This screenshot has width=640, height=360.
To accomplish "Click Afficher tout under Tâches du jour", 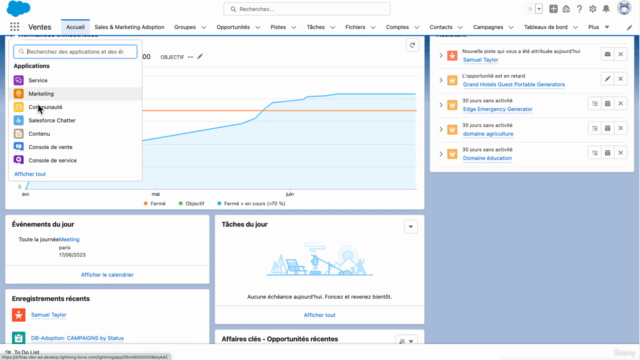I will click(319, 315).
